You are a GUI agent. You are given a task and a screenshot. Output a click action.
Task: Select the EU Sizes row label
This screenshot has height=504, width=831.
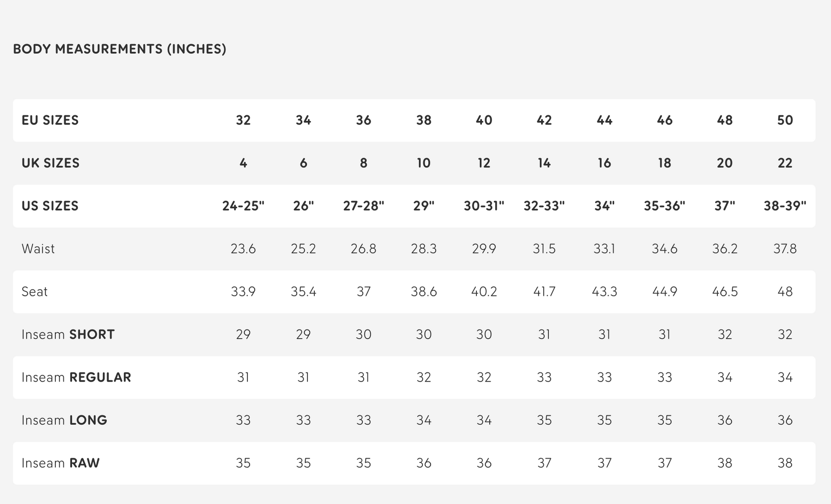tap(50, 120)
